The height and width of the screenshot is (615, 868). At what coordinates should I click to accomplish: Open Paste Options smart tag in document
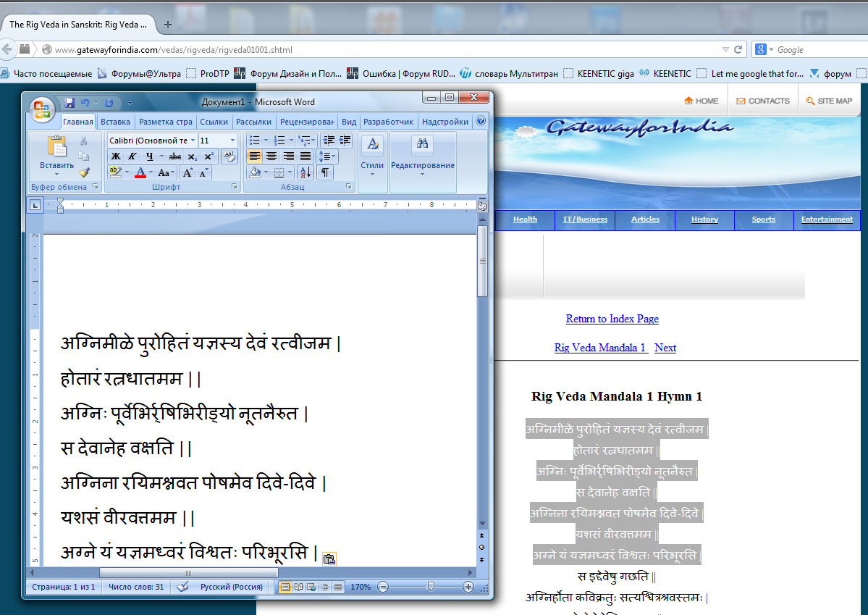pyautogui.click(x=329, y=559)
